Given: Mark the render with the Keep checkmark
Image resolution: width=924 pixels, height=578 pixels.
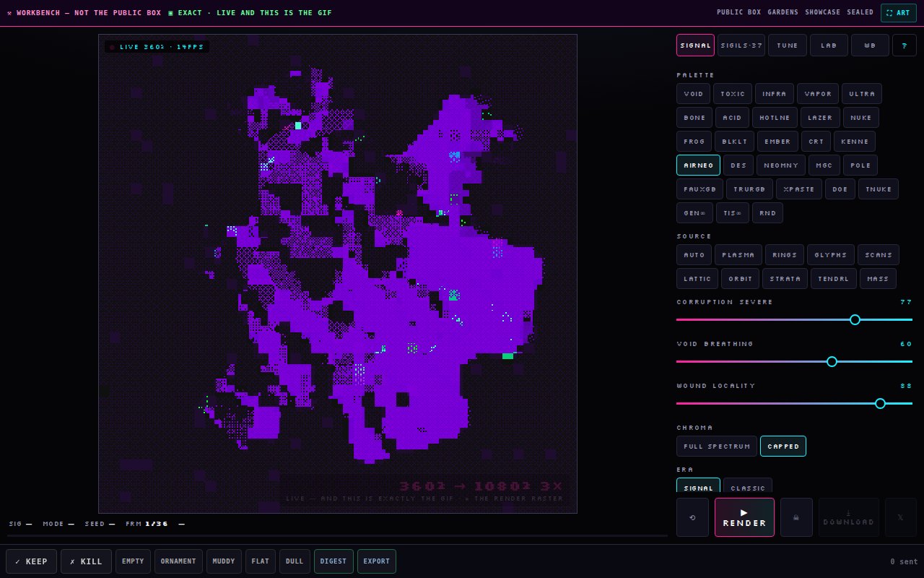Looking at the screenshot, I should pos(31,561).
